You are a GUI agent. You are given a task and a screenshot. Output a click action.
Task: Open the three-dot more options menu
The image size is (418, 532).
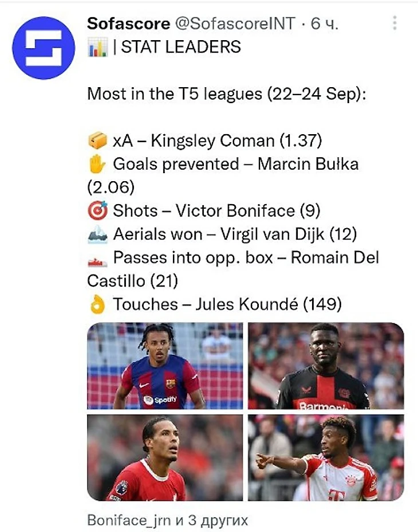[394, 24]
